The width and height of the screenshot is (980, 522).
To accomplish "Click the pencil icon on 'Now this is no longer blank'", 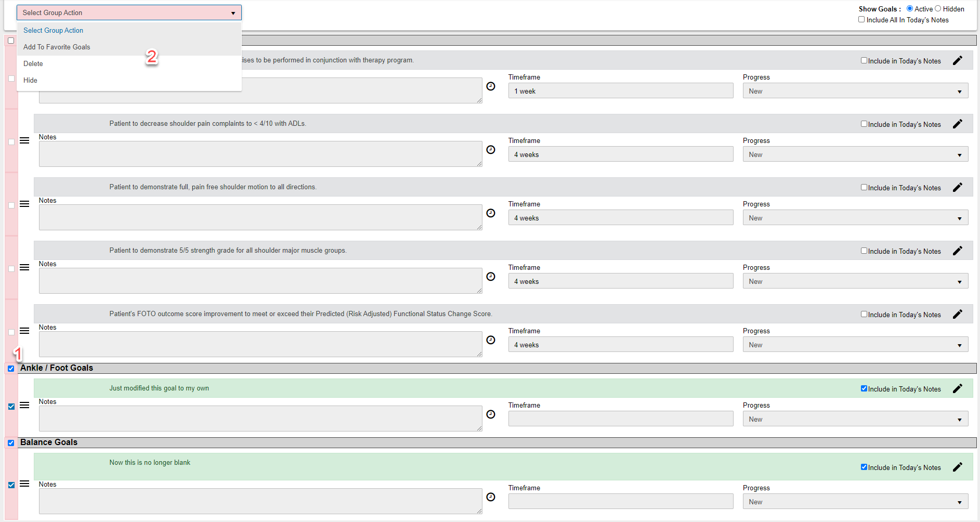I will [957, 467].
